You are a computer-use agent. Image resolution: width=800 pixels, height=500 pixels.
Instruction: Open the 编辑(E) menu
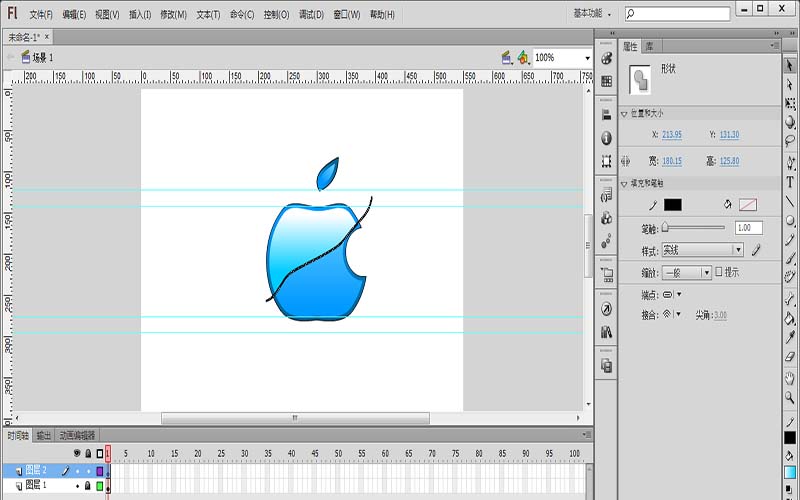pyautogui.click(x=74, y=15)
